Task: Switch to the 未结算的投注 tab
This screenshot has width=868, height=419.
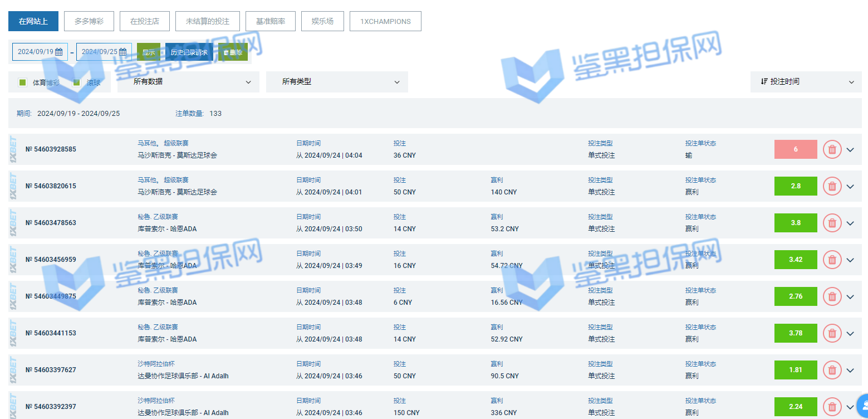Action: click(208, 22)
